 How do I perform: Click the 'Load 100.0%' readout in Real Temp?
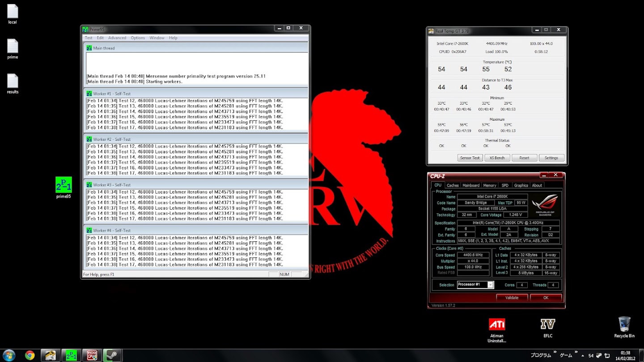(x=496, y=51)
